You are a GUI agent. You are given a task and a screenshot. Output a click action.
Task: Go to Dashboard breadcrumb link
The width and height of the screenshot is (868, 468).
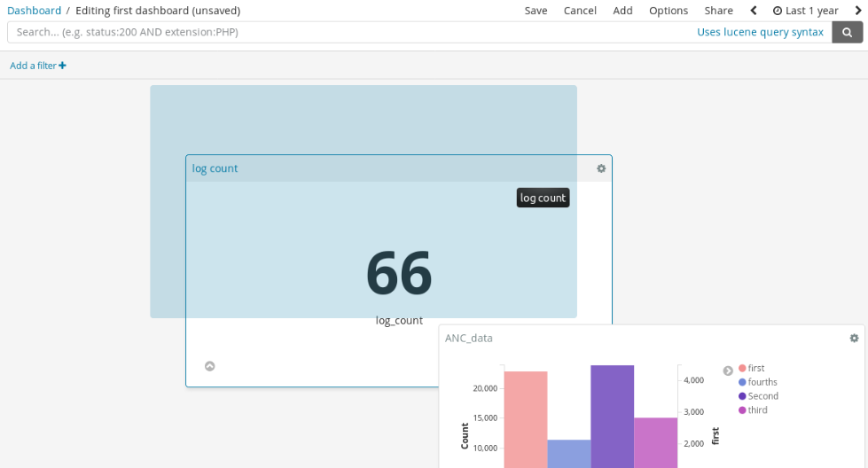[34, 11]
